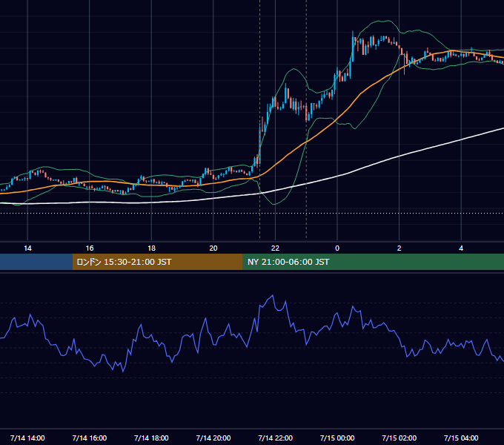This screenshot has width=504, height=445.
Task: Click the highest peak of the blue oscillator line
Action: [x=273, y=295]
